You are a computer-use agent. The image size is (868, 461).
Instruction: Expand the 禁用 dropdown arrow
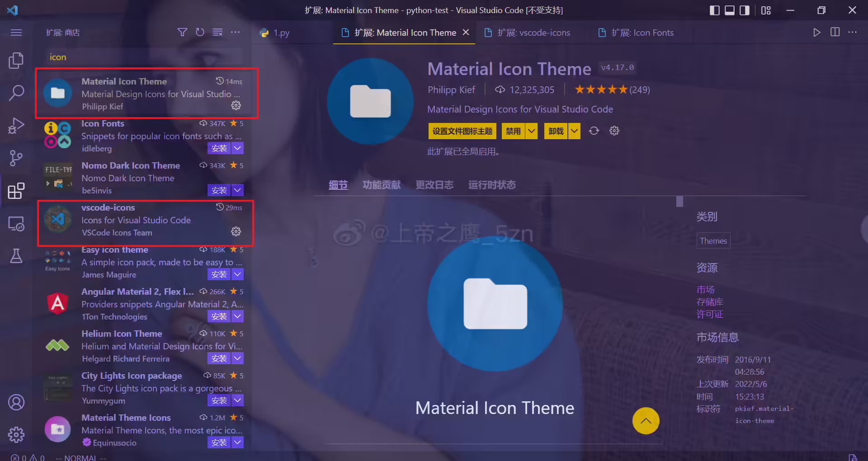pyautogui.click(x=532, y=131)
